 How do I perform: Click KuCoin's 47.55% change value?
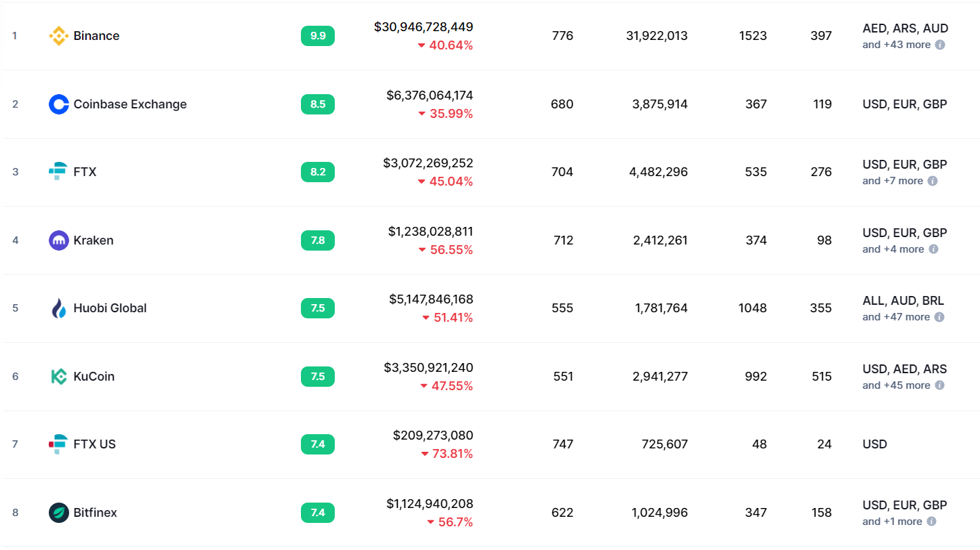click(x=452, y=386)
